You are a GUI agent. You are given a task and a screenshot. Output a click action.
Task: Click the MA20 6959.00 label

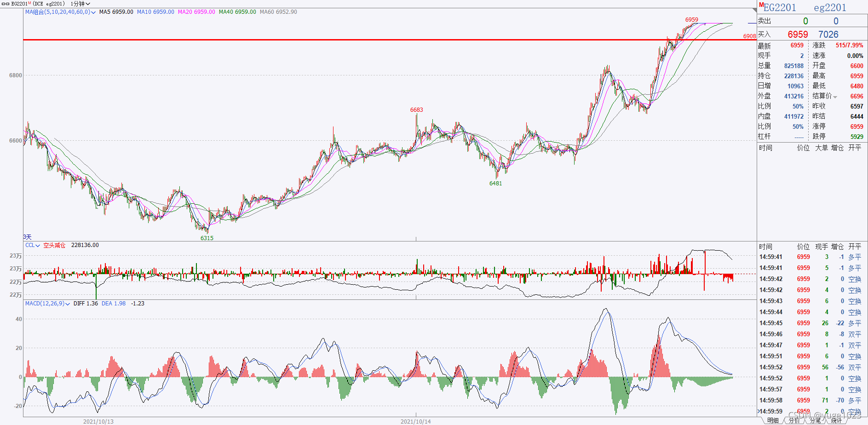[196, 12]
